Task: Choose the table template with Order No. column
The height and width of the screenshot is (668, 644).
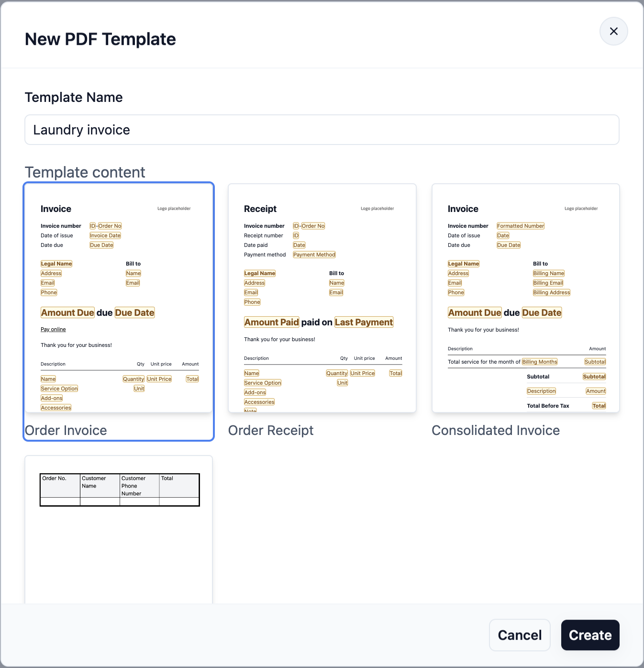Action: 119,530
